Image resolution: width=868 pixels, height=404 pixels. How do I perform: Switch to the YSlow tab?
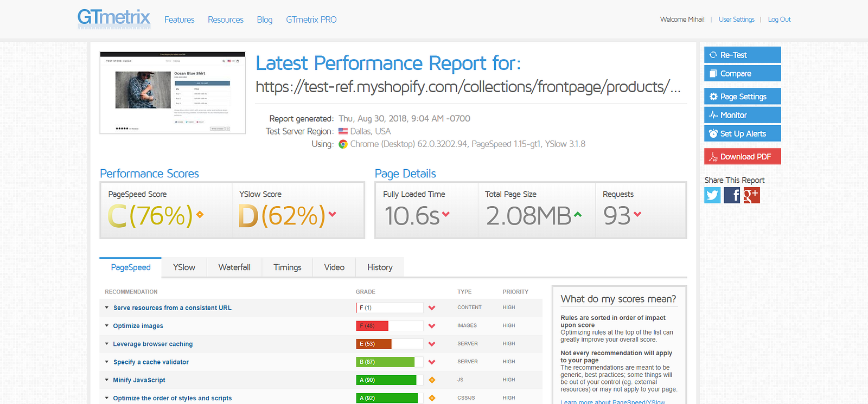coord(184,267)
